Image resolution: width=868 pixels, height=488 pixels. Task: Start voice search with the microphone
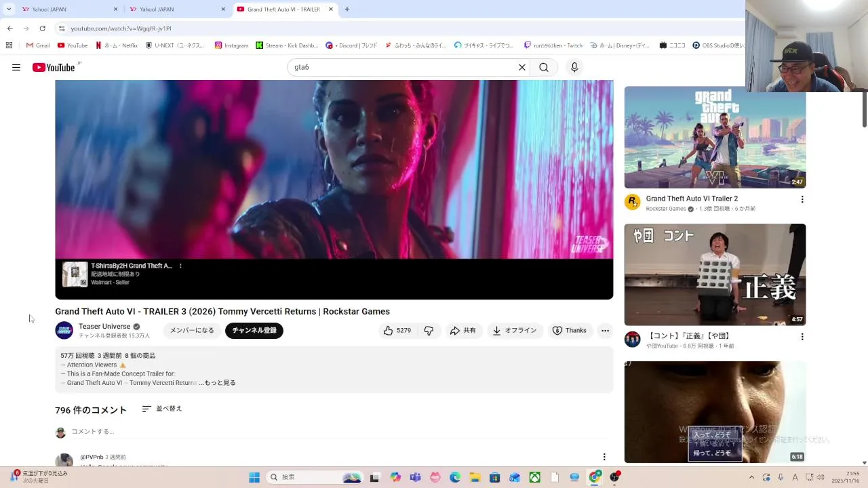[x=574, y=67]
